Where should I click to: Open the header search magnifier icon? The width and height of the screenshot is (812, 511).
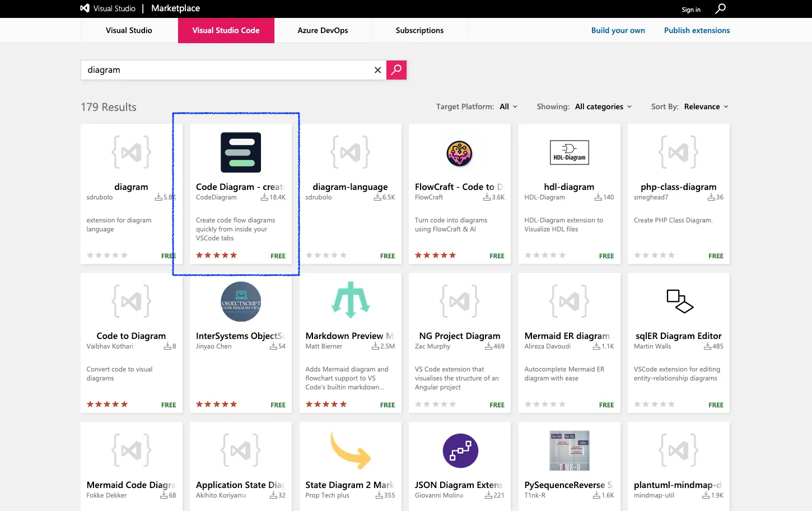(721, 8)
